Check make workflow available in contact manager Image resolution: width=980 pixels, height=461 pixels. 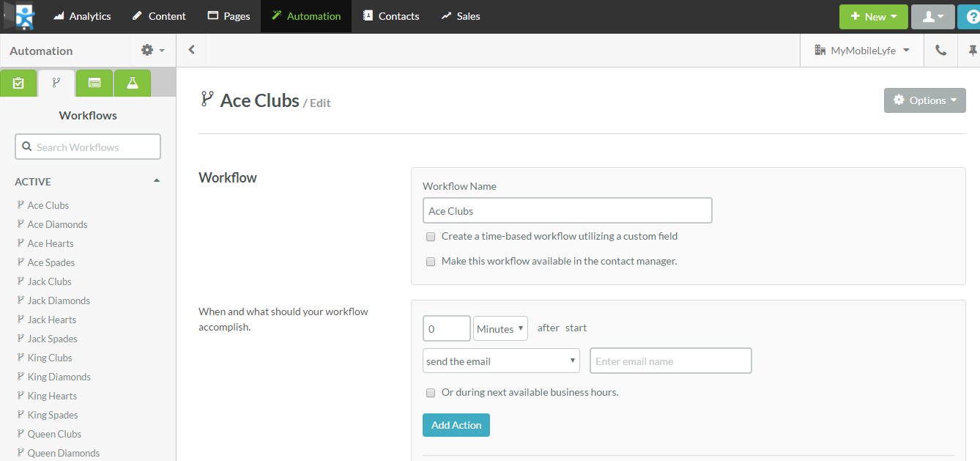pos(431,262)
